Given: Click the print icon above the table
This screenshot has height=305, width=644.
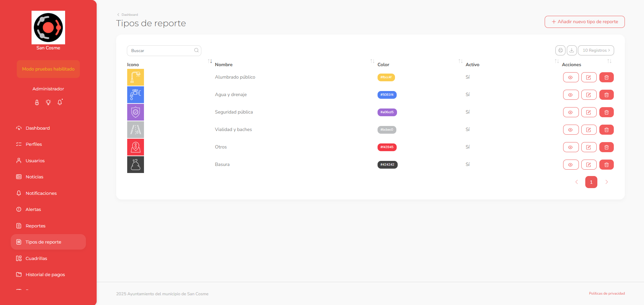Looking at the screenshot, I should click(560, 50).
